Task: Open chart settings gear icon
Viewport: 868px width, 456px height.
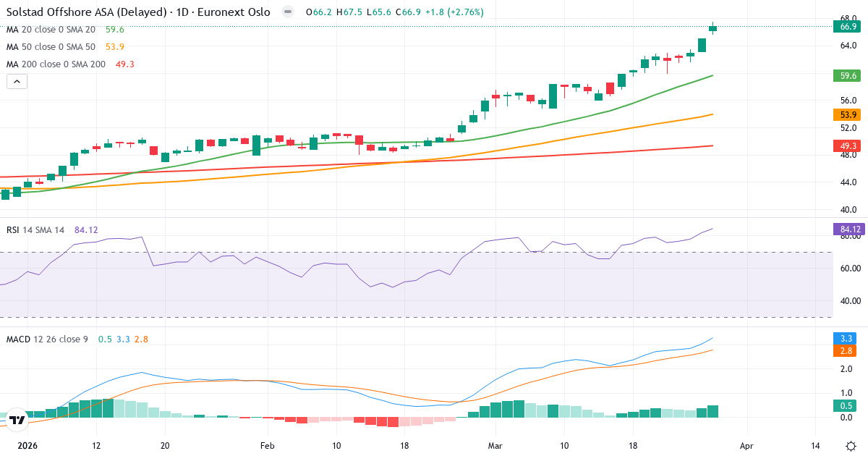Action: pyautogui.click(x=851, y=446)
